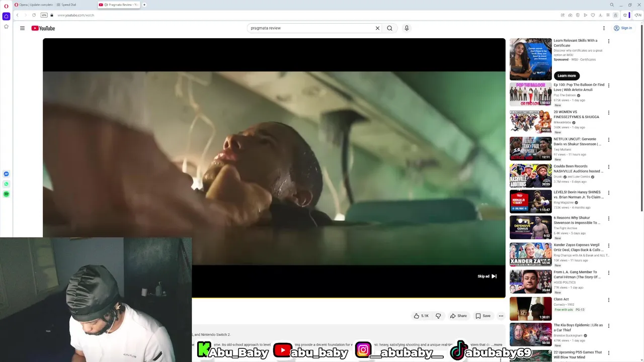The image size is (644, 362).
Task: Open options menu for sponsored WGU ad
Action: (608, 41)
